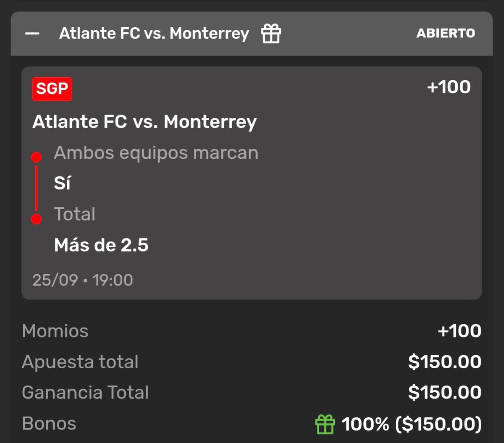
Task: Click the red dot next to Ambos equipos marcan
Action: click(37, 157)
